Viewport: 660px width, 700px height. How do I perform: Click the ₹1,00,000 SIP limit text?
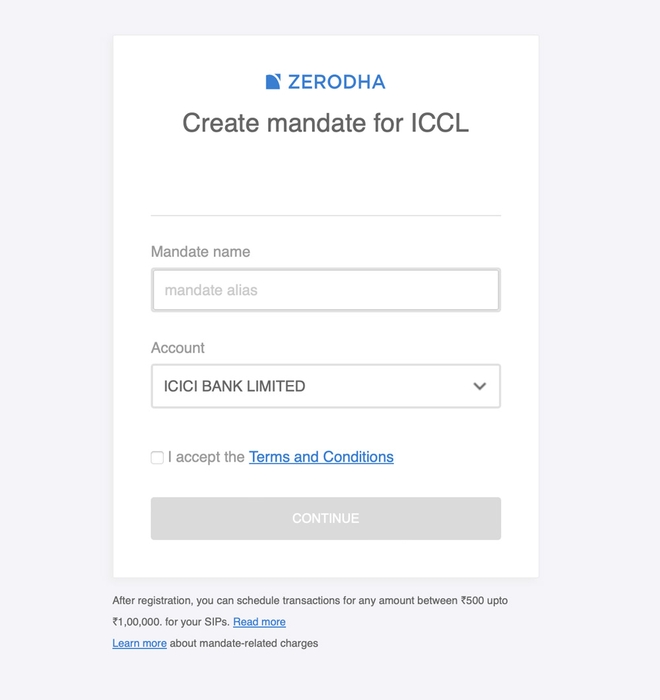[137, 622]
